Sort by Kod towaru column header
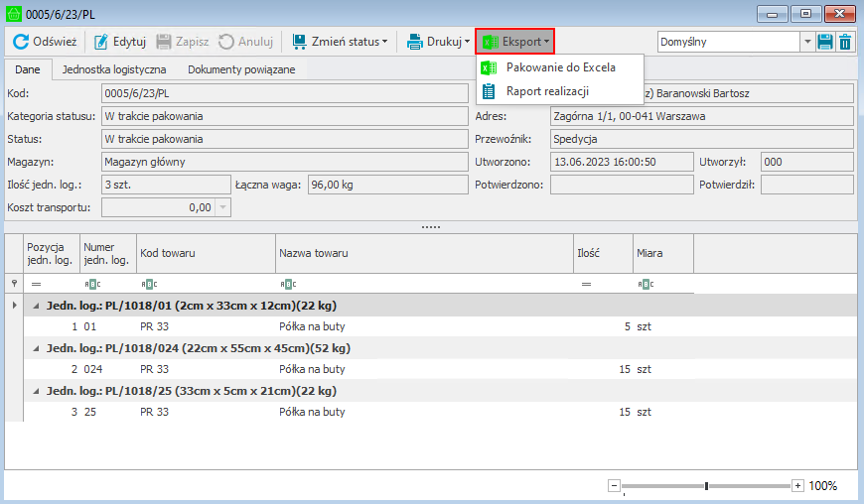This screenshot has width=864, height=504. [205, 253]
